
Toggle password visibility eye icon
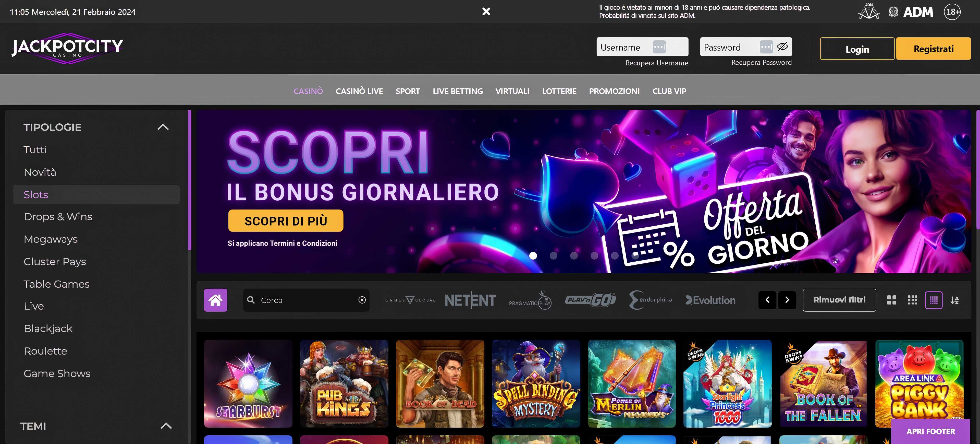tap(782, 47)
